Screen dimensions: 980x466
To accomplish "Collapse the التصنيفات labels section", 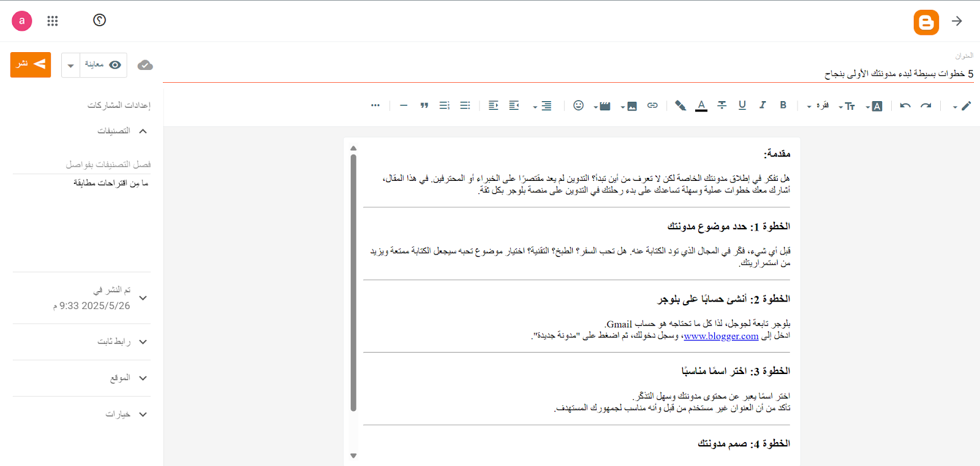I will (143, 131).
